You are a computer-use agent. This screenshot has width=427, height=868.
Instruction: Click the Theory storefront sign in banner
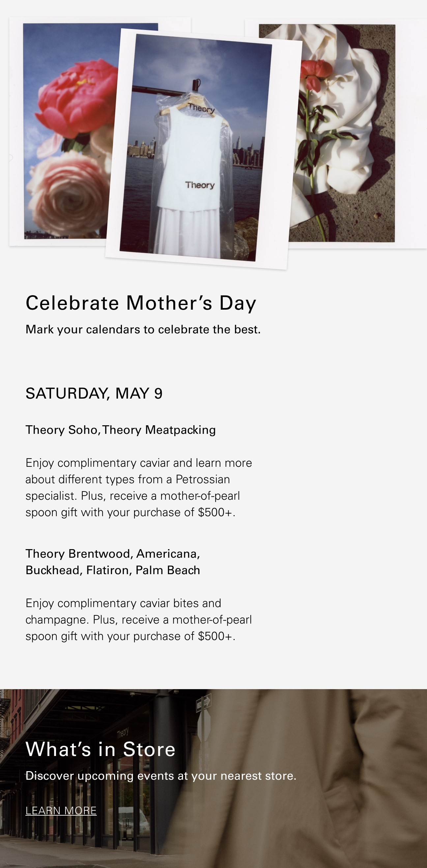point(123,733)
